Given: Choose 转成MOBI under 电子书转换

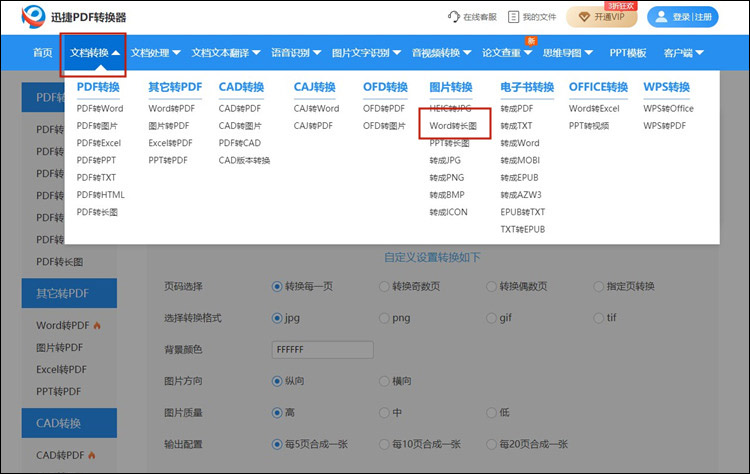Looking at the screenshot, I should pos(520,160).
